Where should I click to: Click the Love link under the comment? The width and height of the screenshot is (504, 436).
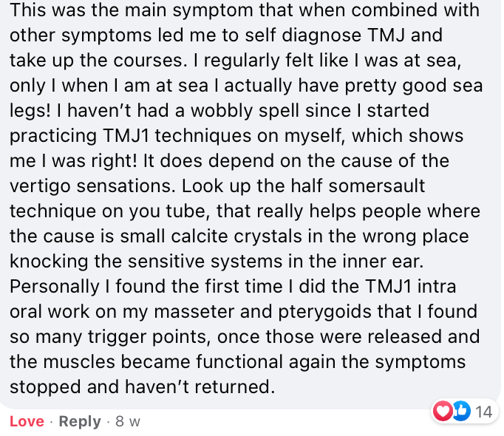[x=27, y=421]
